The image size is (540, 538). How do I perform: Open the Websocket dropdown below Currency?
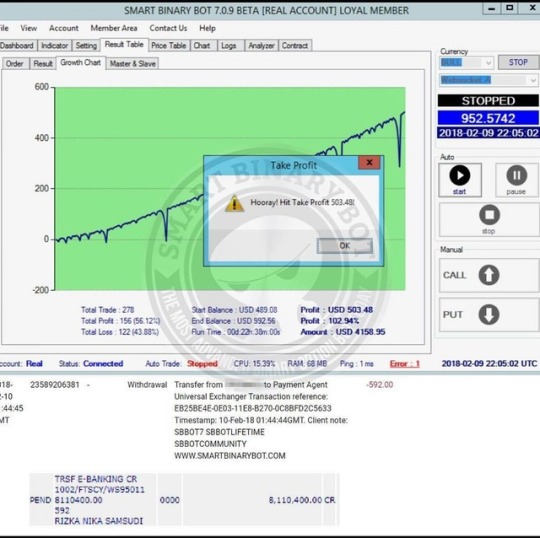pyautogui.click(x=488, y=80)
